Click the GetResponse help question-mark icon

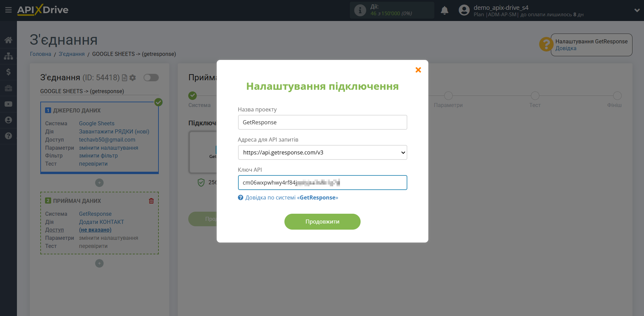click(x=546, y=44)
